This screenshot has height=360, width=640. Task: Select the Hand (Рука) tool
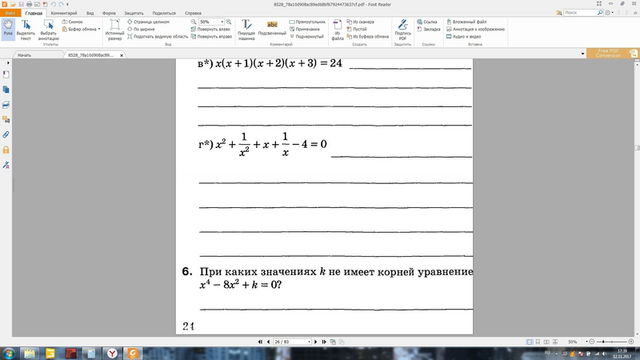[8, 29]
